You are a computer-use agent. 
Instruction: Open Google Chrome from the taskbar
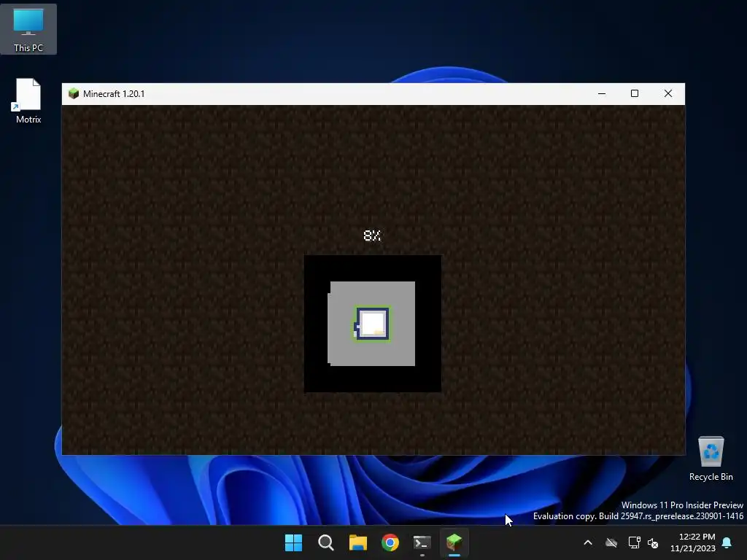(x=390, y=542)
